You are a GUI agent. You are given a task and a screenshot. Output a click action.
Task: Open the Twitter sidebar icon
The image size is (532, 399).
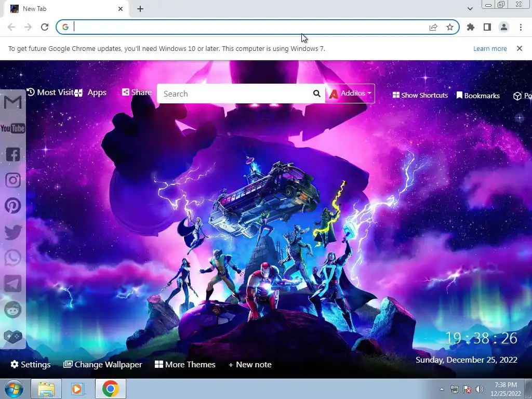13,232
